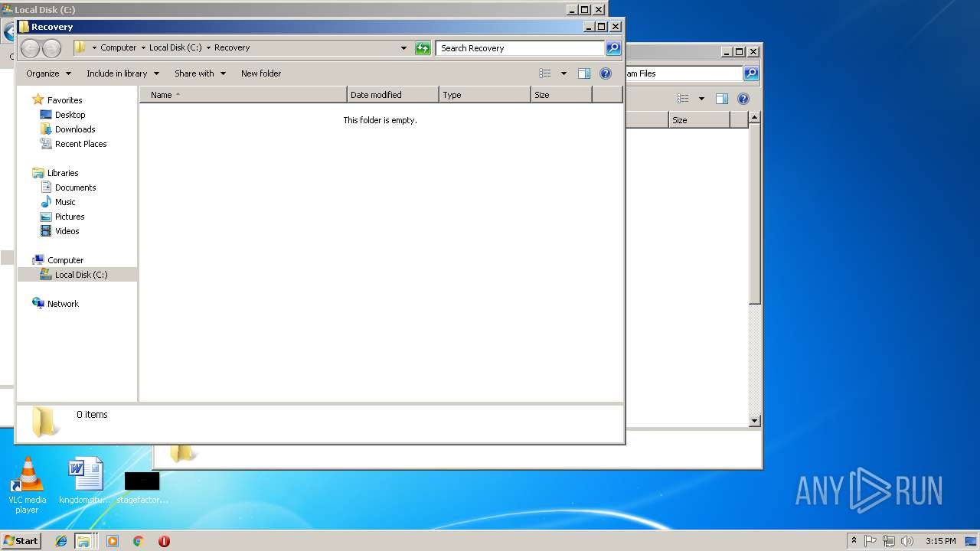This screenshot has width=980, height=551.
Task: Open Favorites in the navigation pane
Action: (64, 100)
